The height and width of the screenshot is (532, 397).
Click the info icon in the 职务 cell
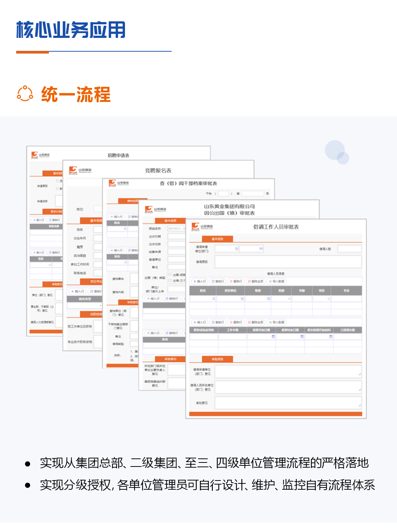tap(268, 298)
